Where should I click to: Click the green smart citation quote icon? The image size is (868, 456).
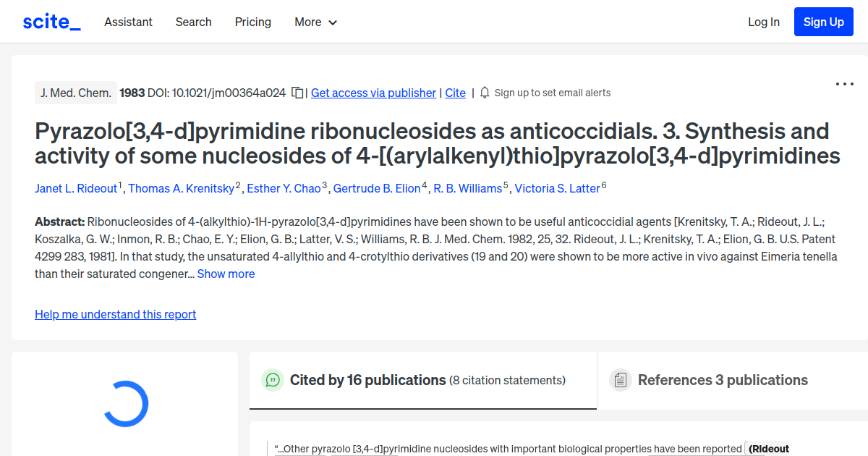point(273,379)
